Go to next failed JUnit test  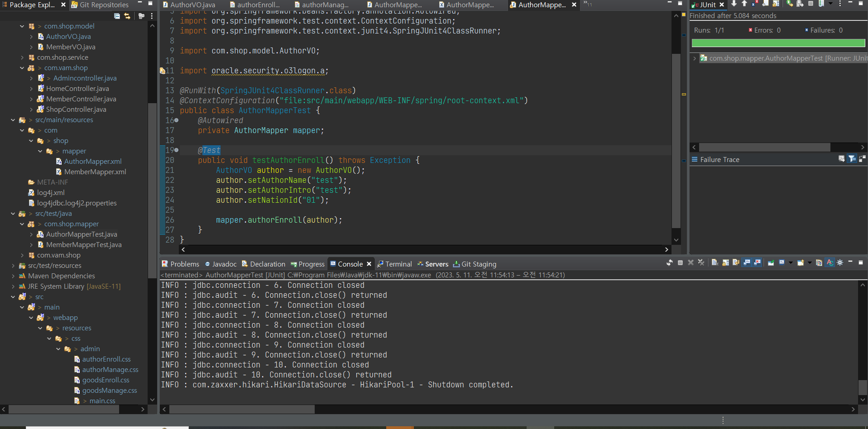(x=734, y=4)
